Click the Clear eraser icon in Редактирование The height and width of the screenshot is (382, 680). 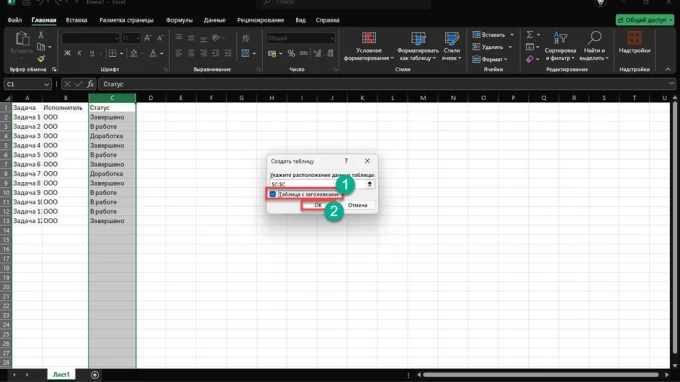530,59
